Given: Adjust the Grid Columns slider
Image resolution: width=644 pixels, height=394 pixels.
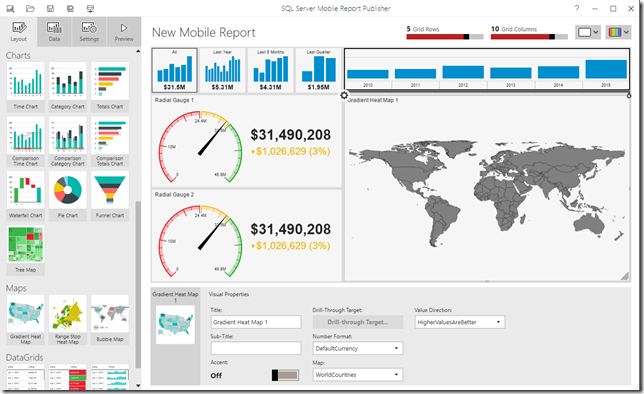Looking at the screenshot, I should pos(529,37).
